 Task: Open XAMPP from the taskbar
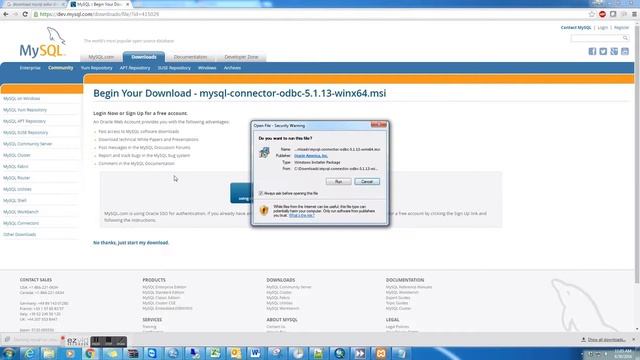(380, 353)
